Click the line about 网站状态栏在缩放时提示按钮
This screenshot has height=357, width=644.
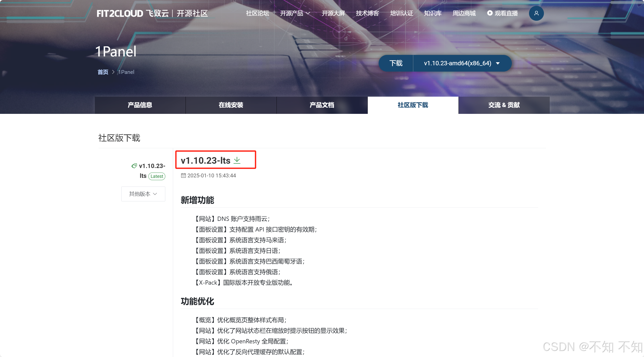coord(270,330)
